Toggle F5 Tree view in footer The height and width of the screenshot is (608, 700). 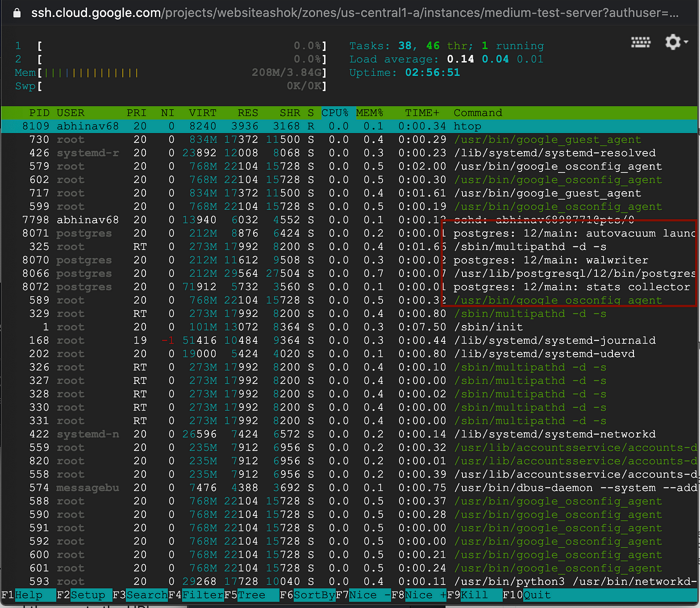coord(251,595)
